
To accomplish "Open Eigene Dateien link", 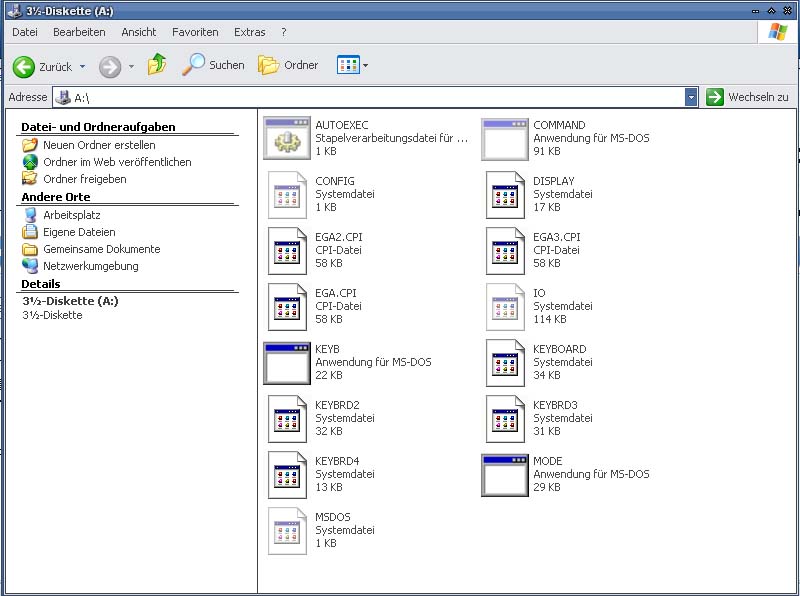I will click(79, 232).
